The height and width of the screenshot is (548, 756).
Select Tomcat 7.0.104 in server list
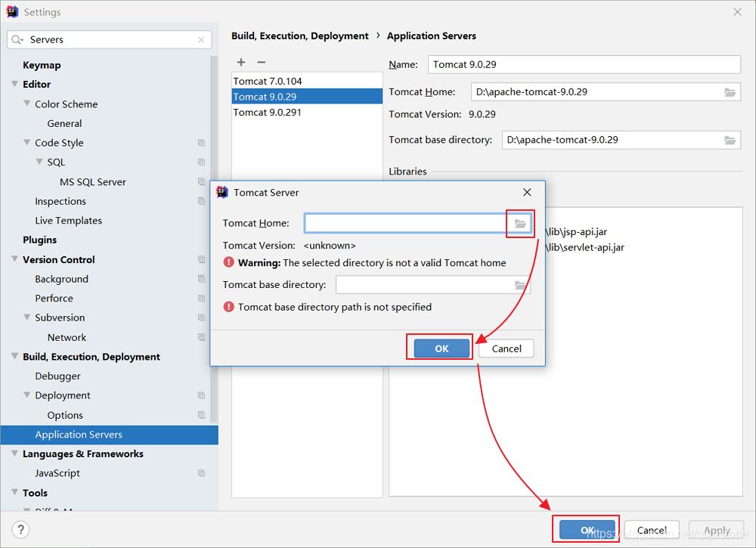tap(268, 81)
